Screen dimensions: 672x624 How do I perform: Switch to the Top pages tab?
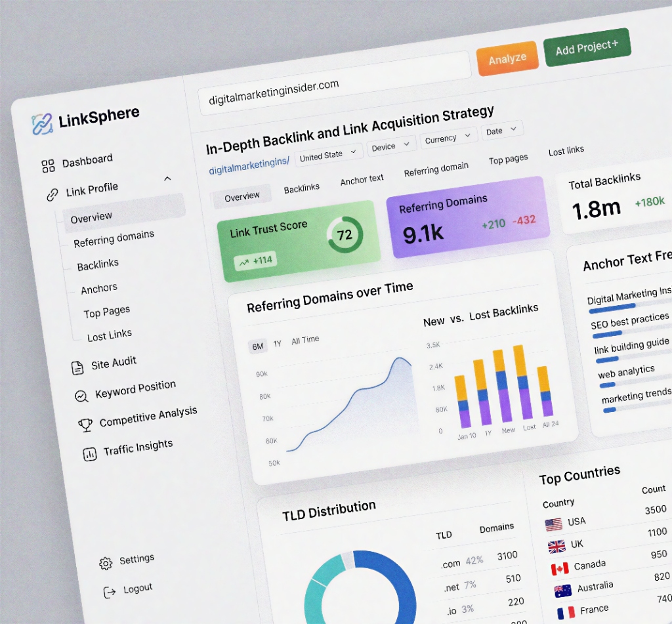tap(509, 159)
